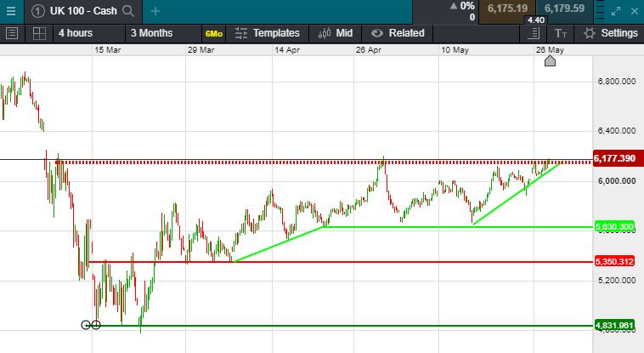644x353 pixels.
Task: Click the 29 Mar date axis label
Action: [x=201, y=50]
